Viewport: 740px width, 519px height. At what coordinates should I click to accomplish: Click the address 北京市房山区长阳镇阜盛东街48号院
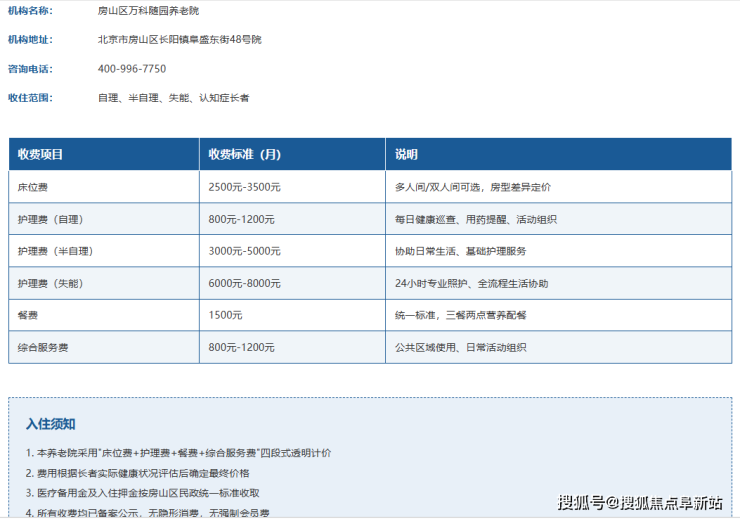(179, 40)
